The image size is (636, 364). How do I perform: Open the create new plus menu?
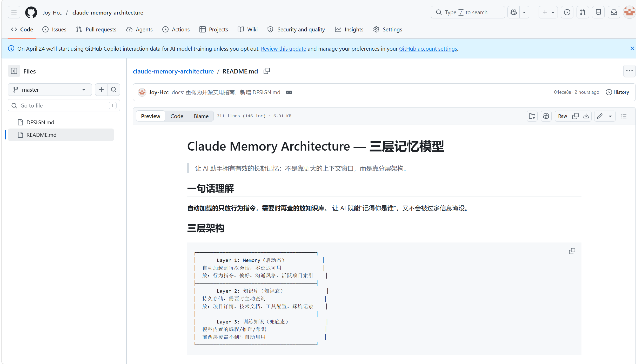click(x=548, y=12)
